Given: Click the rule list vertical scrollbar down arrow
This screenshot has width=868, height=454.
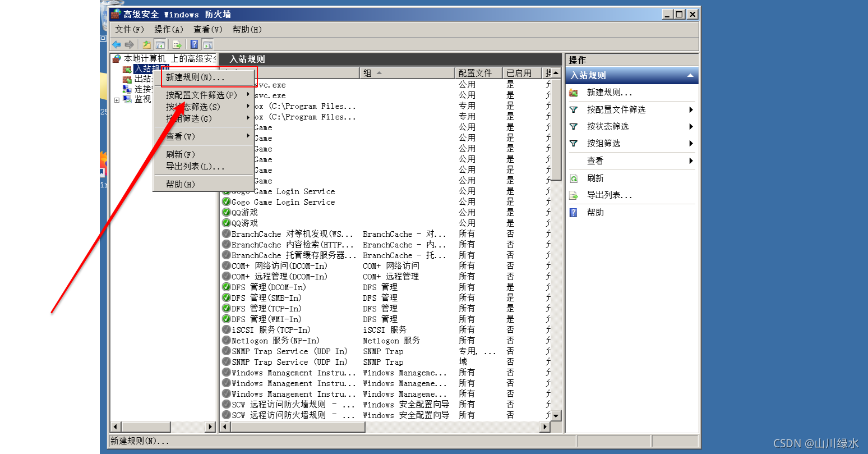Looking at the screenshot, I should point(556,416).
